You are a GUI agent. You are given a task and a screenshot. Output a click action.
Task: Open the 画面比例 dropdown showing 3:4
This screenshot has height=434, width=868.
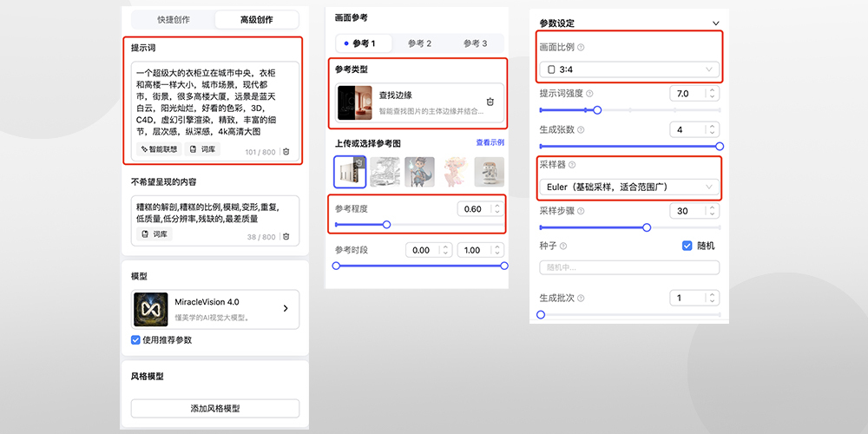[x=629, y=69]
